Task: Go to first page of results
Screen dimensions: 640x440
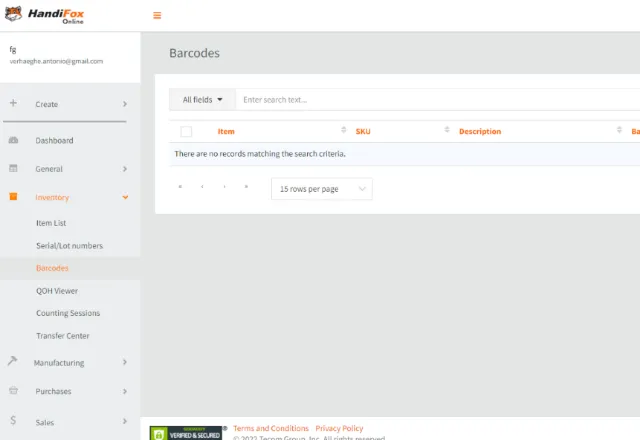Action: [180, 187]
